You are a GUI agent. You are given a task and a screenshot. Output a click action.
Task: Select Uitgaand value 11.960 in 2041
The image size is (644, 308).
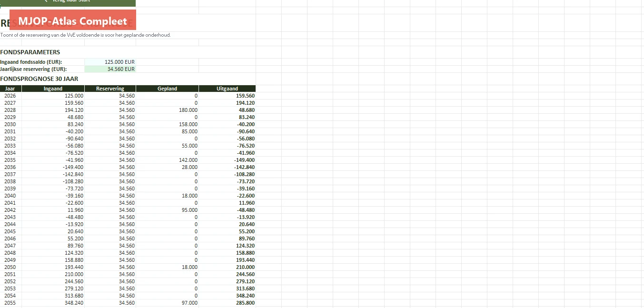(227, 203)
